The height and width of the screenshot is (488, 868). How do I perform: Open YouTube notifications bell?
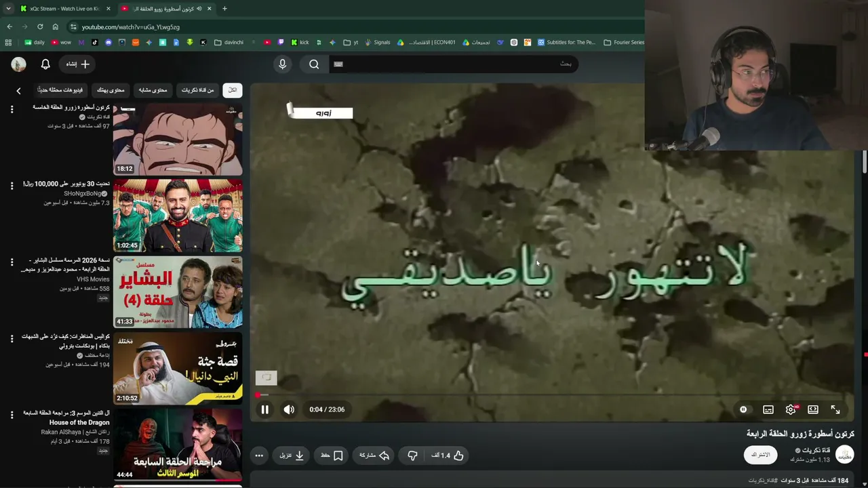click(x=45, y=64)
